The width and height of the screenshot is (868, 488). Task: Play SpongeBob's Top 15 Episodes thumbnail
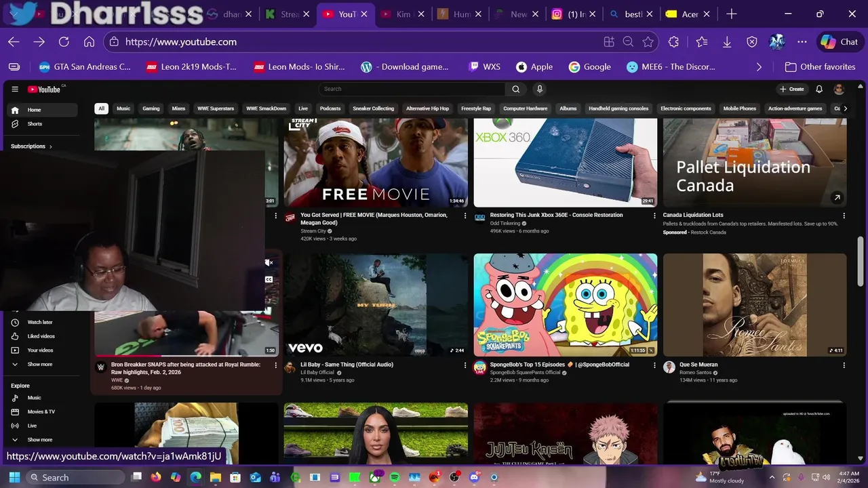tap(566, 305)
